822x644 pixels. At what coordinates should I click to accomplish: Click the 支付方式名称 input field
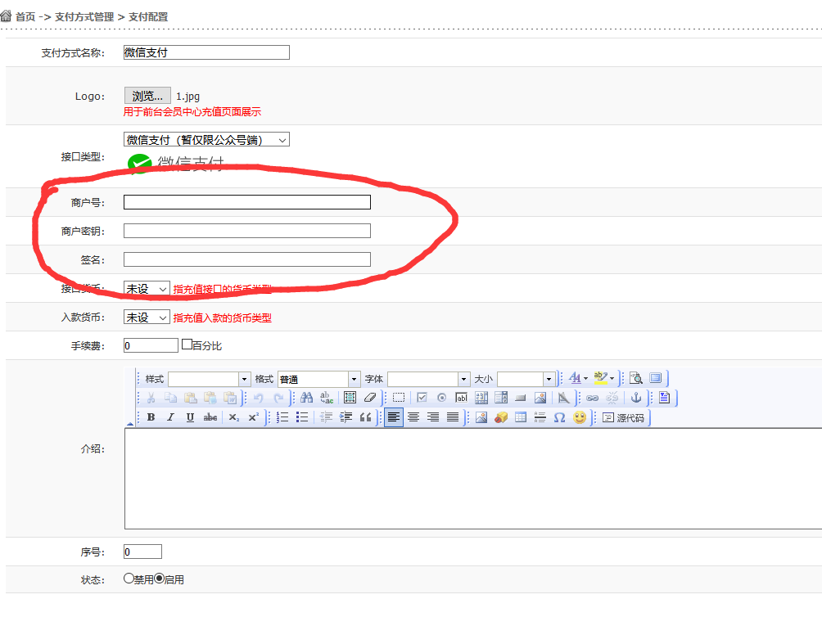coord(206,52)
